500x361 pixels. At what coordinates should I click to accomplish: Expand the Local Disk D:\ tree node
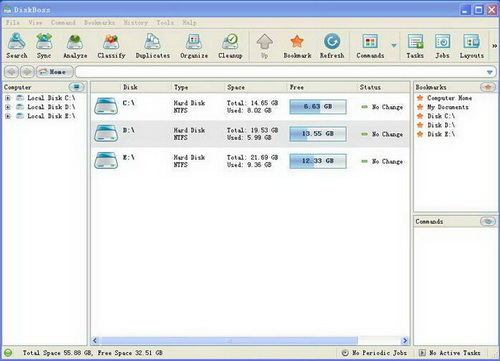click(x=8, y=107)
